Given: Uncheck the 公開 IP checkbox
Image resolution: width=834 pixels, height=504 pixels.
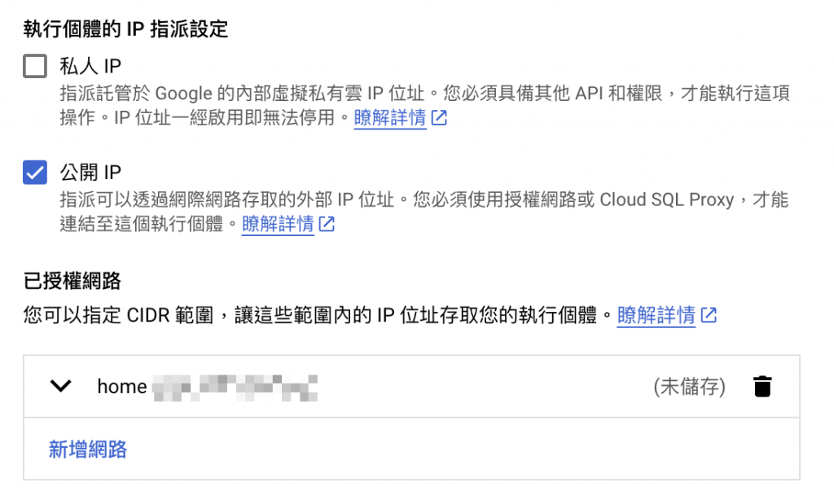Looking at the screenshot, I should coord(35,173).
